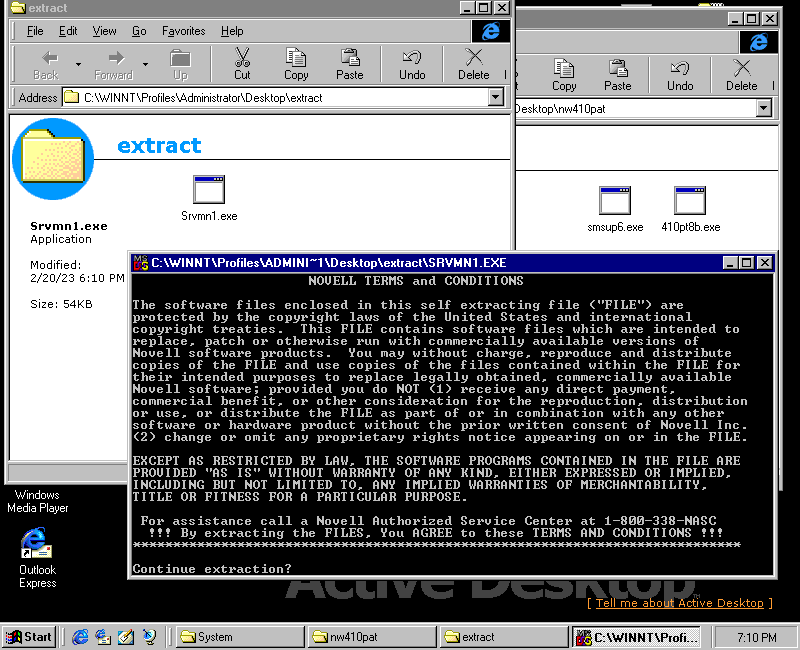800x650 pixels.
Task: Open the Go menu
Action: 139,31
